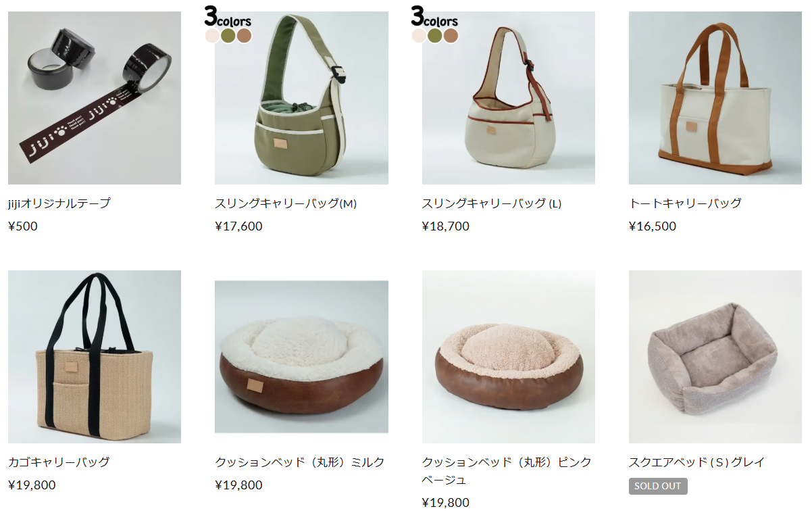Click the クッションベッド（丸形）ミルク title

(x=300, y=462)
